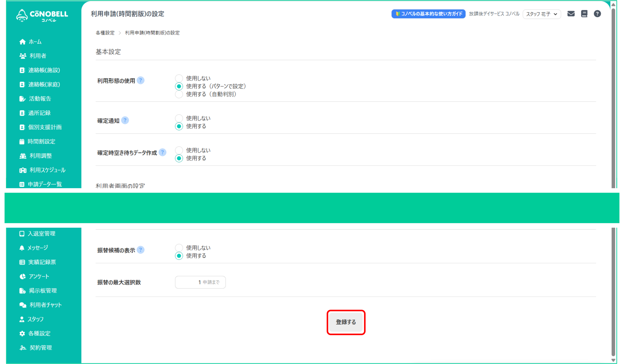Open the コノベルの基本的な使い方ガイド link

(x=428, y=14)
